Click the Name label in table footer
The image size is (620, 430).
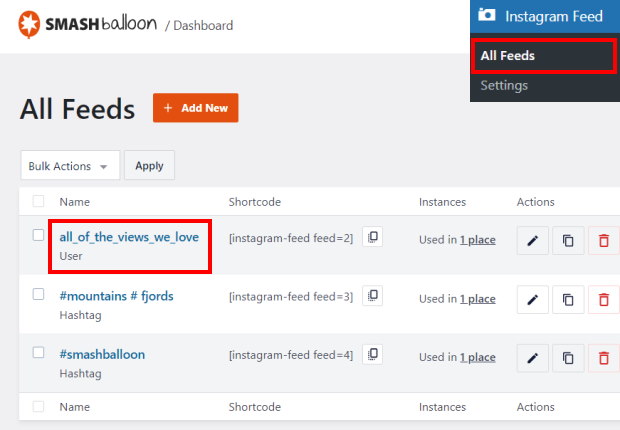[x=74, y=407]
